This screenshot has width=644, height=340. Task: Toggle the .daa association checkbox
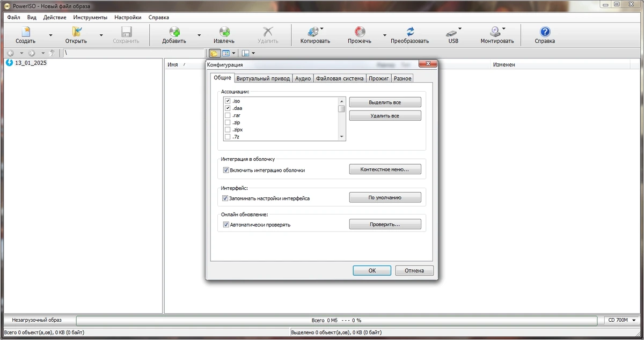[x=228, y=108]
